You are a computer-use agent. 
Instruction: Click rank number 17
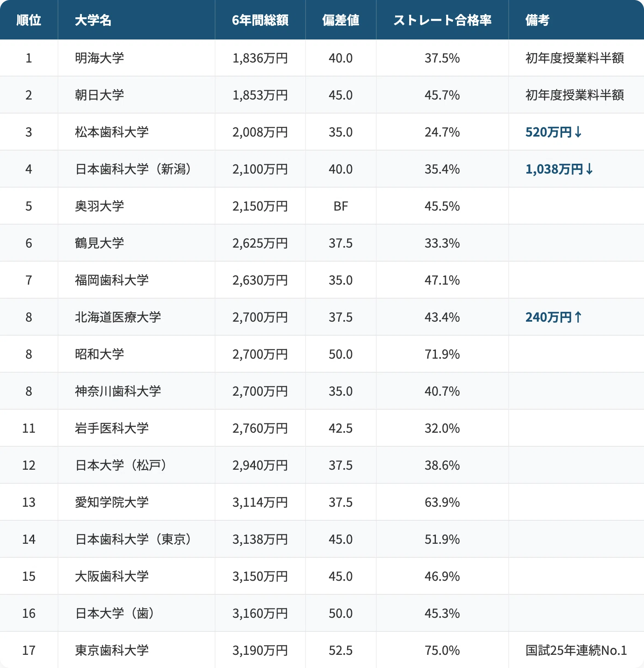(x=29, y=650)
